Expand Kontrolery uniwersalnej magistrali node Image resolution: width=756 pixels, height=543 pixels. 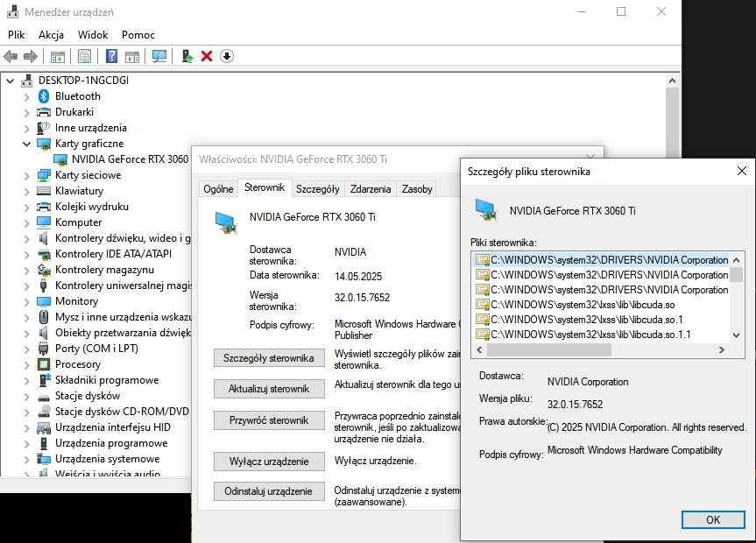click(26, 286)
